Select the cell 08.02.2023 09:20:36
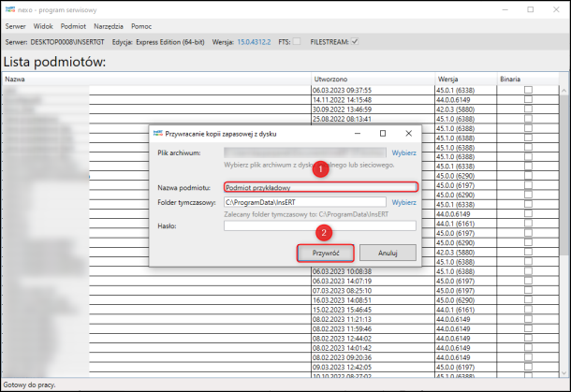Viewport: 571px width, 392px height. point(373,357)
